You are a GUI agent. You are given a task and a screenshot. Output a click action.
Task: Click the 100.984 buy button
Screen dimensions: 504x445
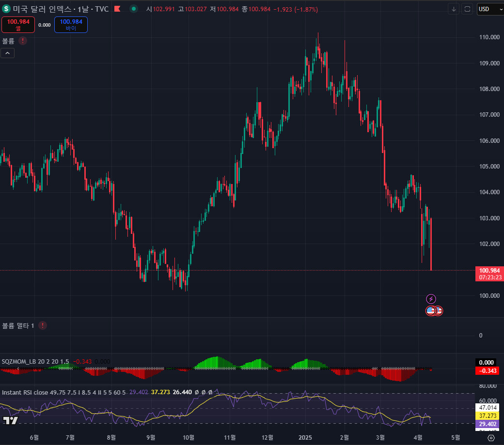(71, 25)
